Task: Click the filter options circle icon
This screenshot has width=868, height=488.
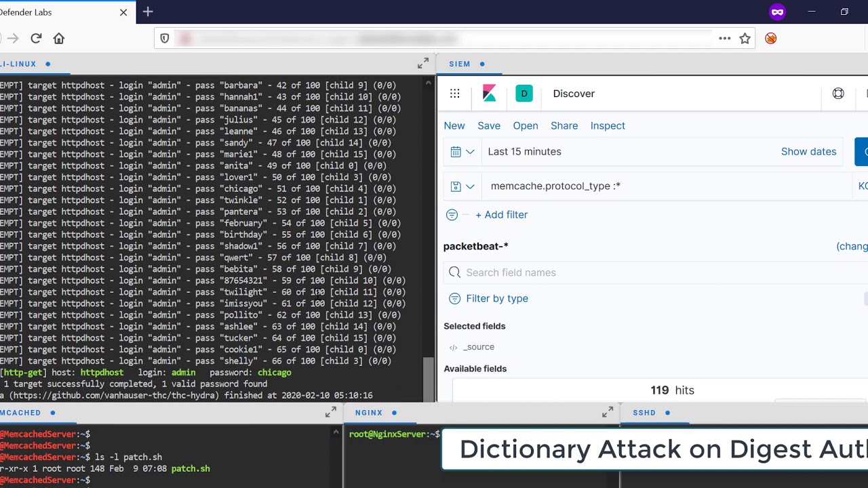Action: click(452, 215)
